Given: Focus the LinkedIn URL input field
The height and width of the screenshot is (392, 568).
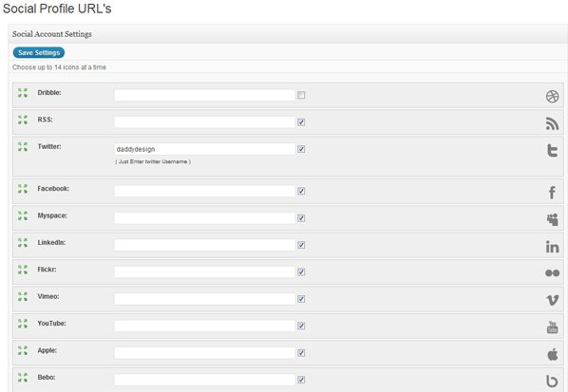Looking at the screenshot, I should (204, 245).
